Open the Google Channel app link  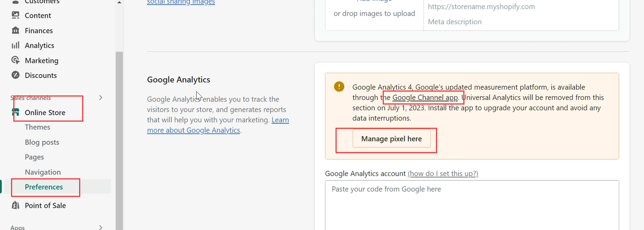425,98
